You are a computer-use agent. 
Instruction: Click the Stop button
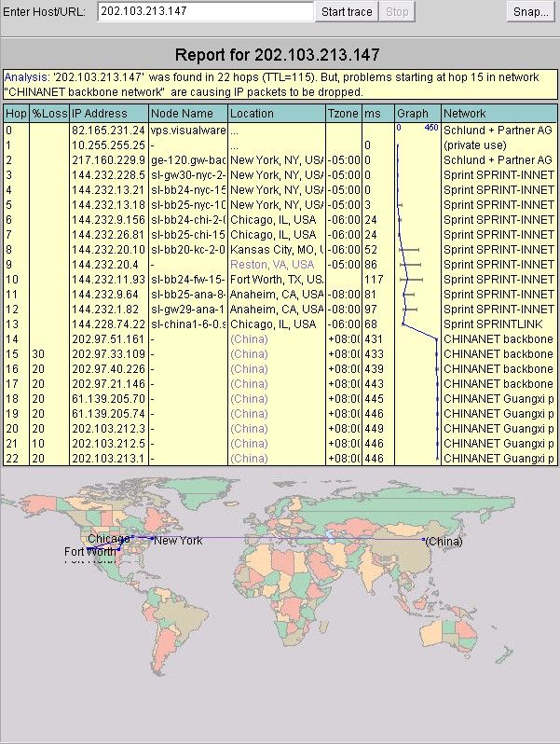tap(397, 12)
